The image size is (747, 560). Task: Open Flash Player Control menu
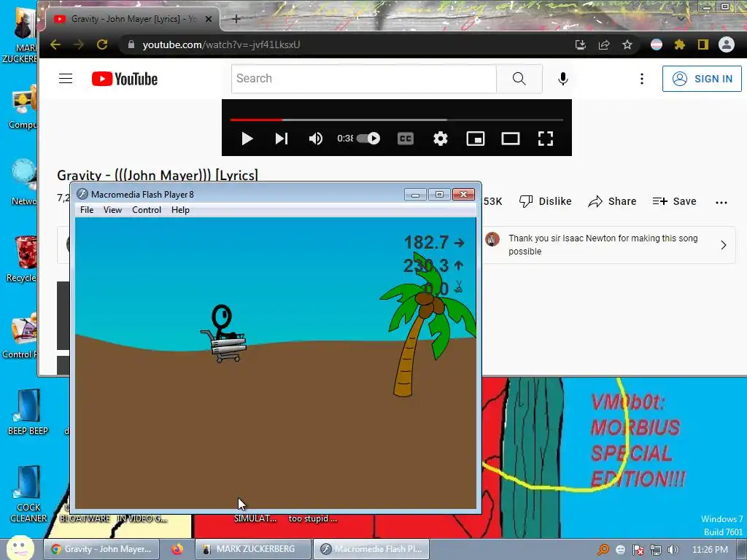pos(146,210)
